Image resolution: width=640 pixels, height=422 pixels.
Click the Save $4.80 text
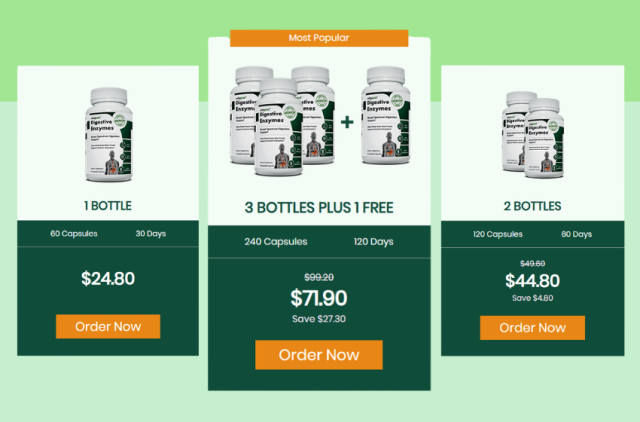pyautogui.click(x=532, y=298)
